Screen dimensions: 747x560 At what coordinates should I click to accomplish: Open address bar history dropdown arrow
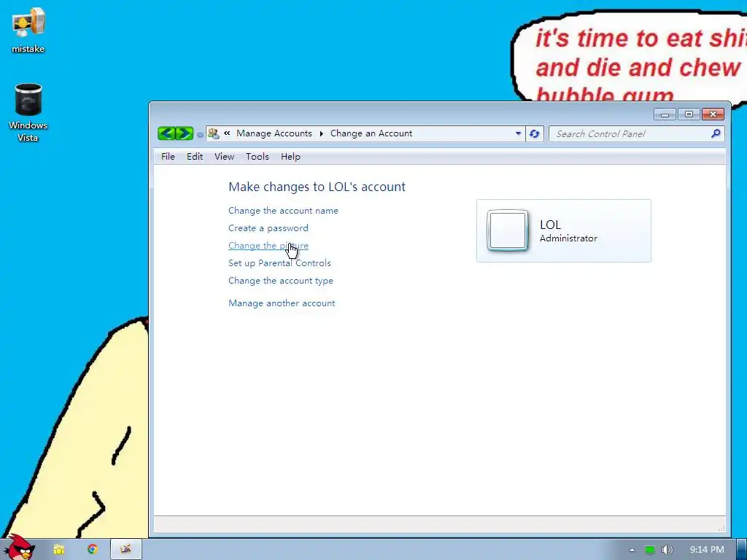(x=518, y=134)
